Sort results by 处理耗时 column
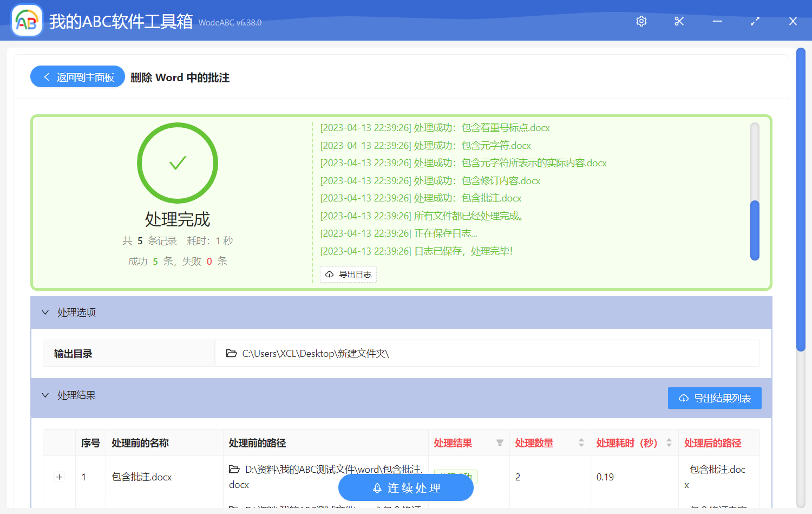Screen dimensions: 812x514 pyautogui.click(x=669, y=443)
